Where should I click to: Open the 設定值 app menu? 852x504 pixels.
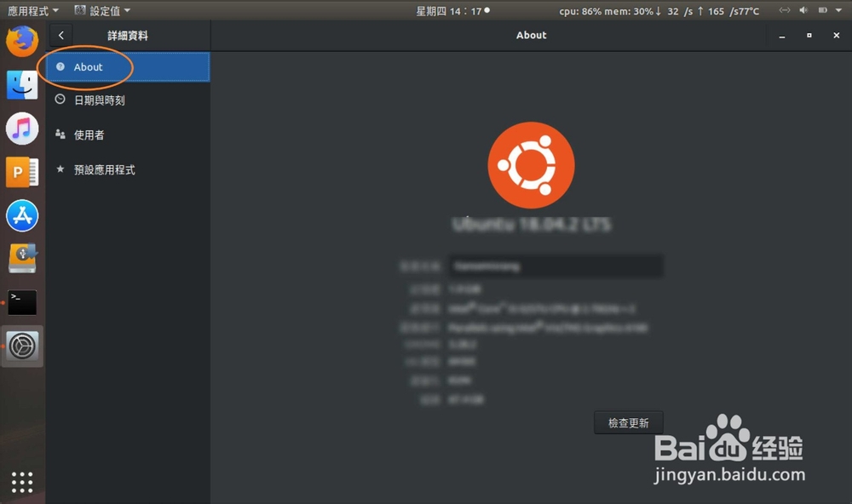coord(103,10)
